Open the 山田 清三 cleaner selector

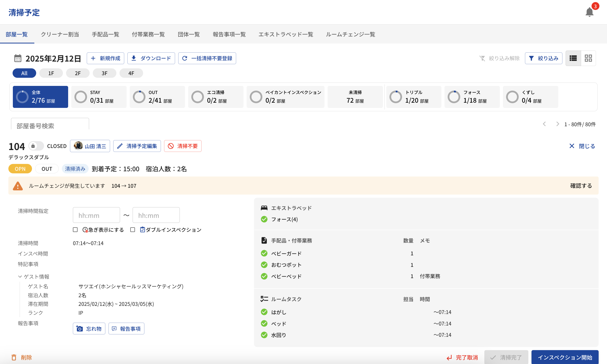pyautogui.click(x=90, y=146)
